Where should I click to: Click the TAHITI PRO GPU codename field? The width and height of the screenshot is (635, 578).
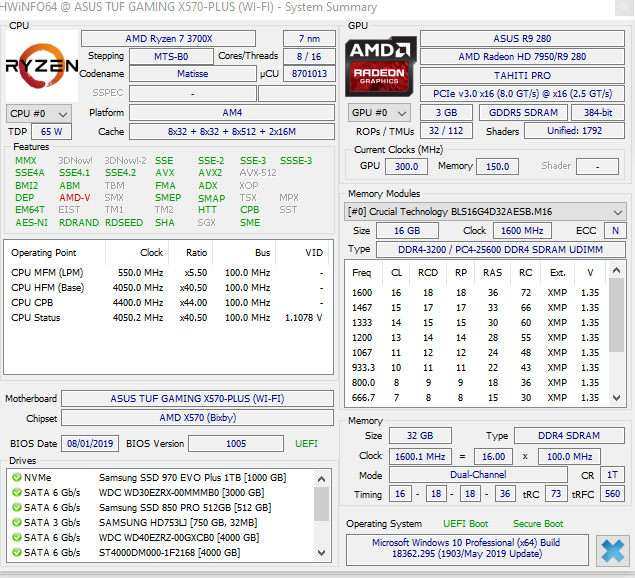[522, 75]
